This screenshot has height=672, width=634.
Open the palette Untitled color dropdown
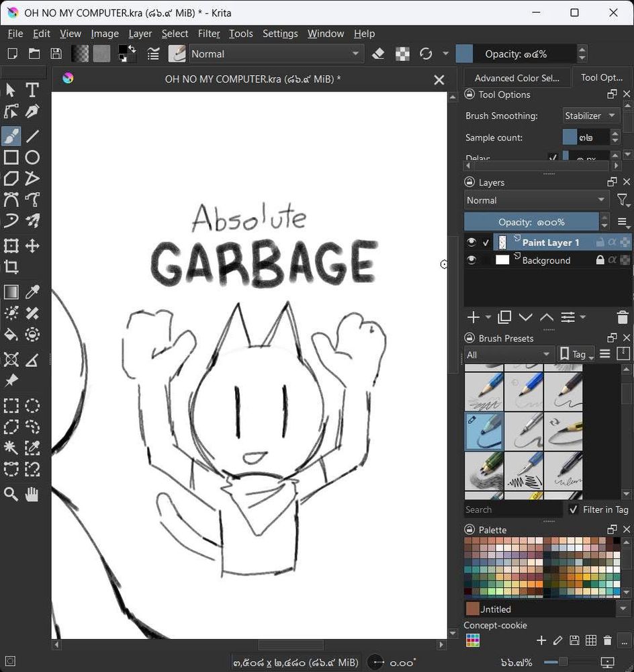click(623, 609)
